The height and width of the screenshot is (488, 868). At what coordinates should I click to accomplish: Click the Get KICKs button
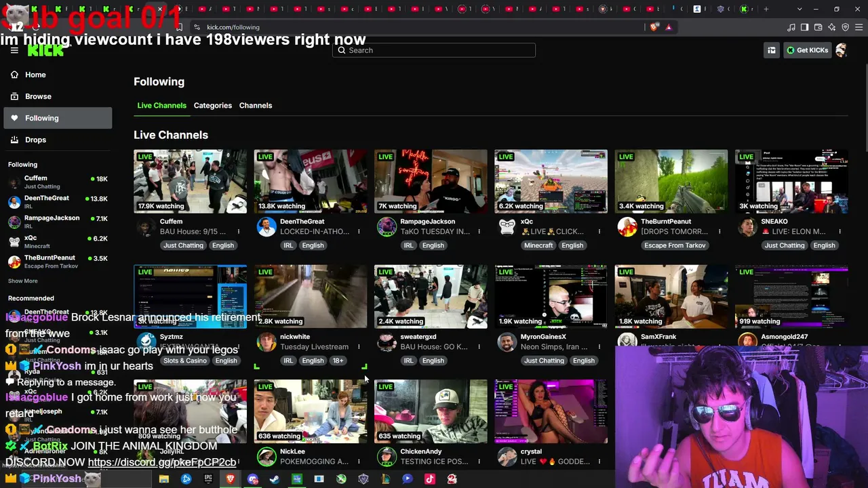(807, 50)
